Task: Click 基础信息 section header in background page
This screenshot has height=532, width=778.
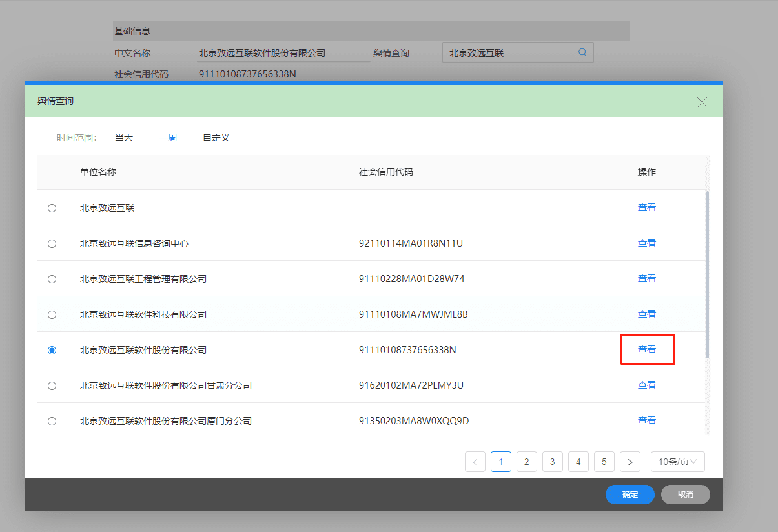Action: 371,31
